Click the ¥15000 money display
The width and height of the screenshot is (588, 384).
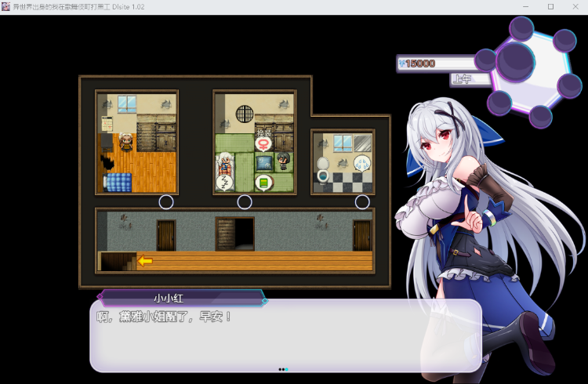(x=436, y=63)
